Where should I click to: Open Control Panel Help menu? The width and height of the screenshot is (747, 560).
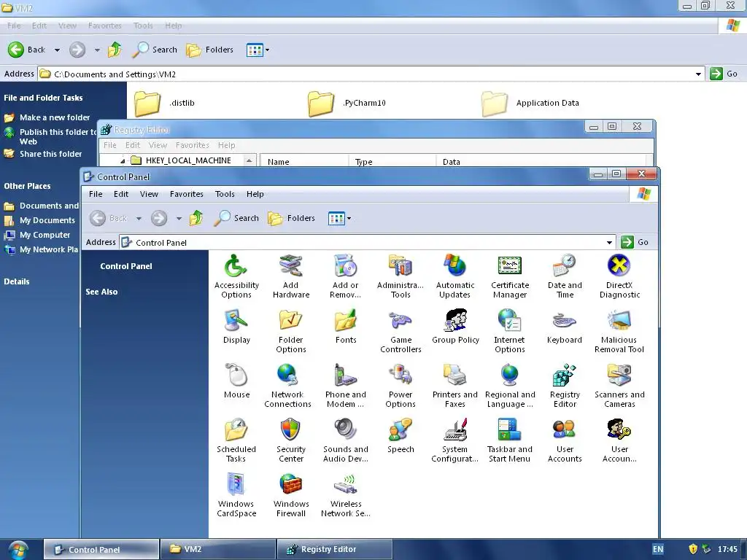point(255,194)
